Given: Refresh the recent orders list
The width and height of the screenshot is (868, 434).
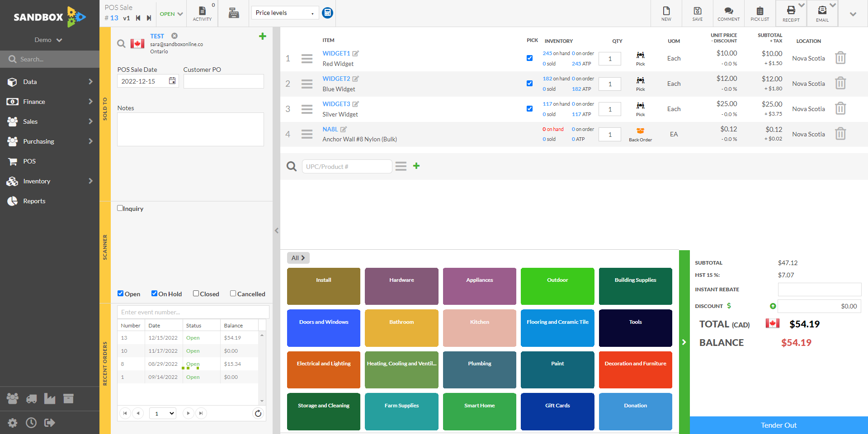Looking at the screenshot, I should point(258,413).
